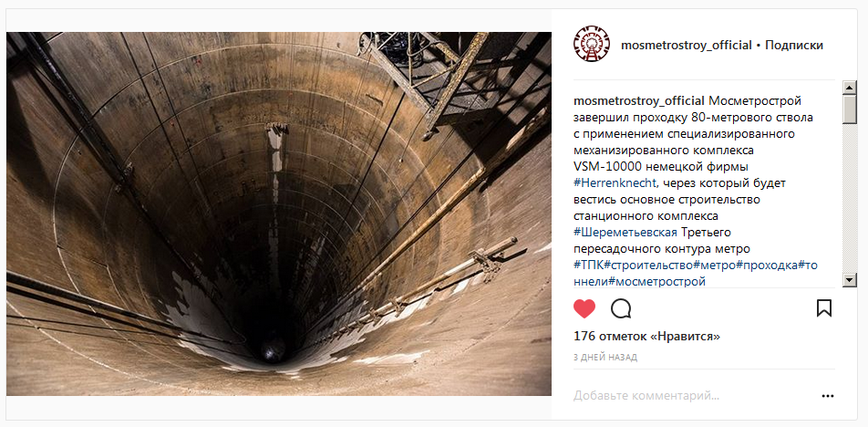Open comments via speech bubble icon
The height and width of the screenshot is (427, 868).
point(621,308)
